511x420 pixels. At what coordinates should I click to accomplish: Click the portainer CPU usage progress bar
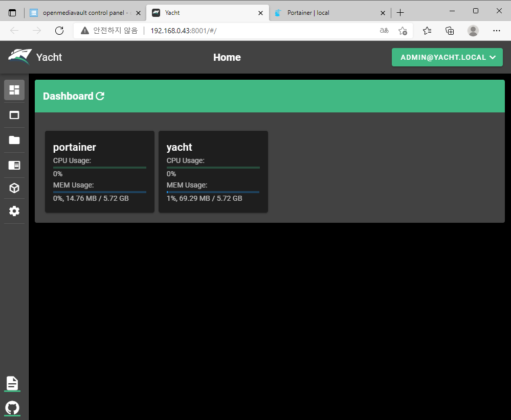[x=100, y=168]
